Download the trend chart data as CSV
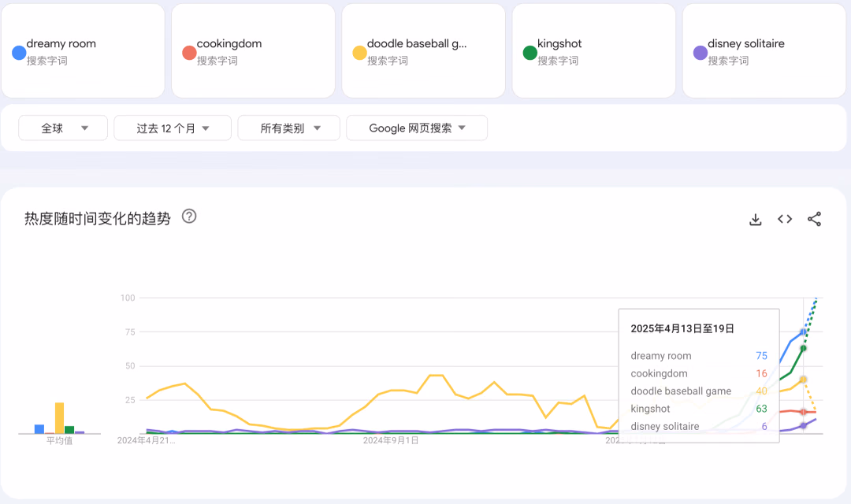851x504 pixels. (x=755, y=219)
